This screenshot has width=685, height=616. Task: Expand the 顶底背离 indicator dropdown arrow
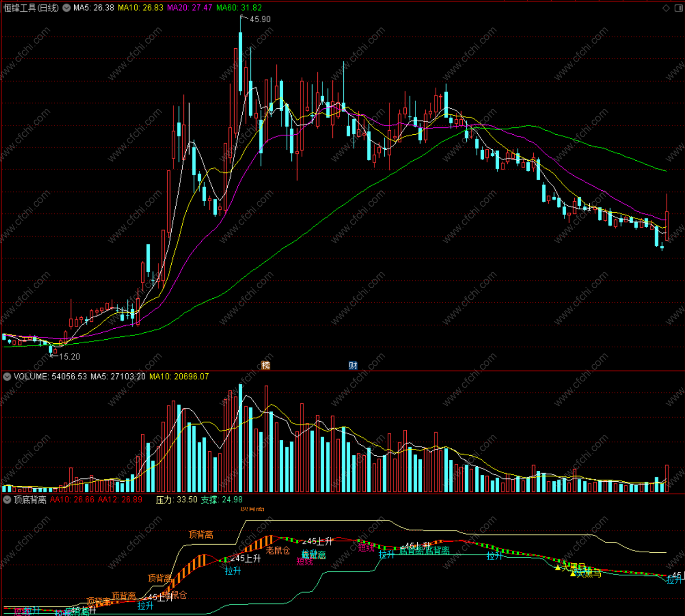click(x=7, y=499)
